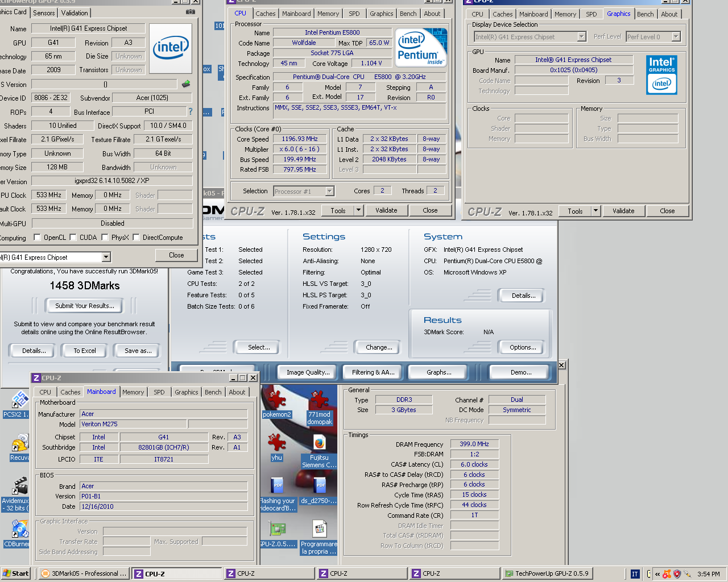Viewport: 728px width, 582px height.
Task: Click the BIOS save chip icon in GPU-Z
Action: click(186, 84)
